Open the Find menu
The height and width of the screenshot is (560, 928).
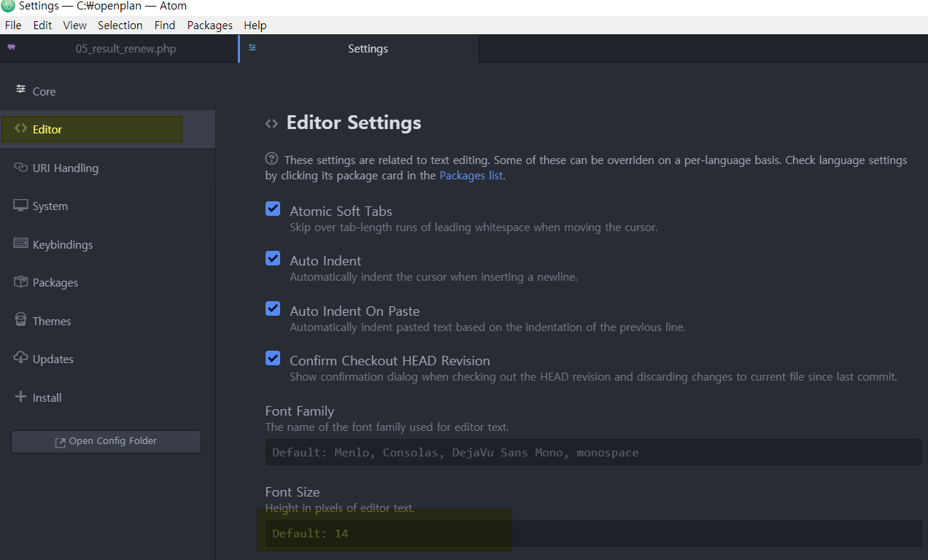click(165, 25)
